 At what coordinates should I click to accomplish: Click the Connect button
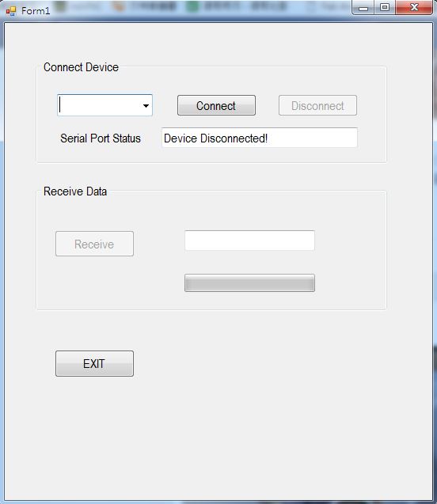[x=216, y=105]
